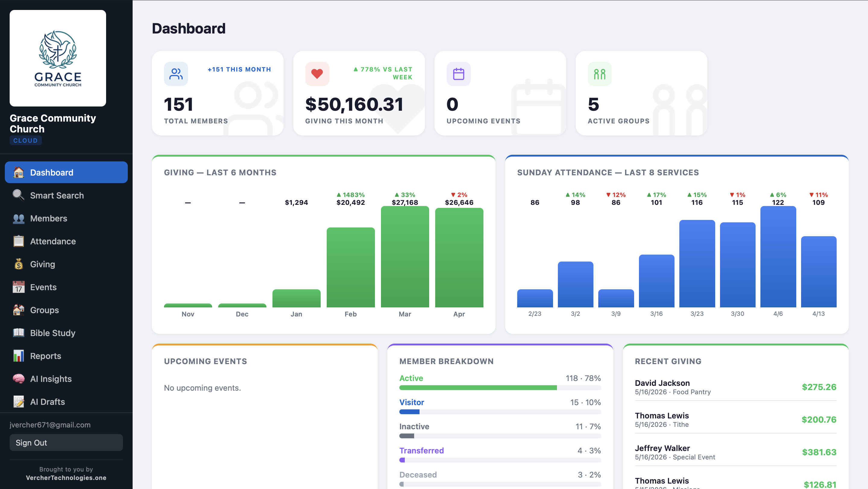Click the Active members green progress bar

tap(479, 388)
